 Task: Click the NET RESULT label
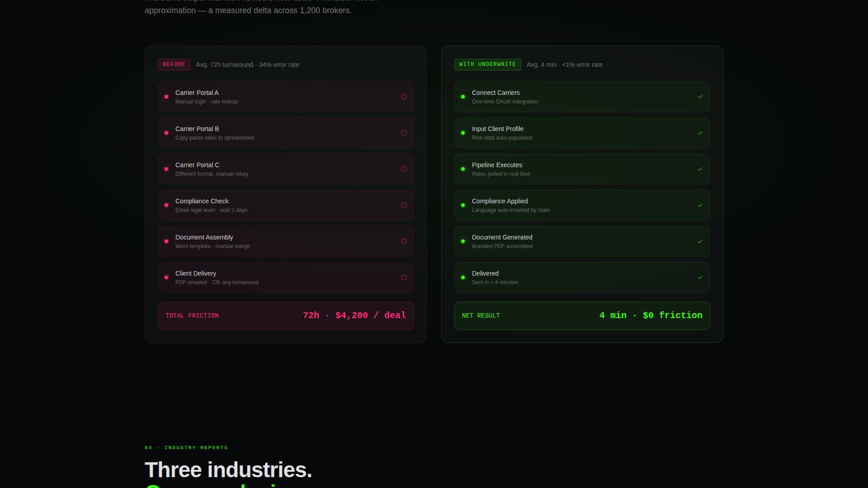tap(481, 316)
